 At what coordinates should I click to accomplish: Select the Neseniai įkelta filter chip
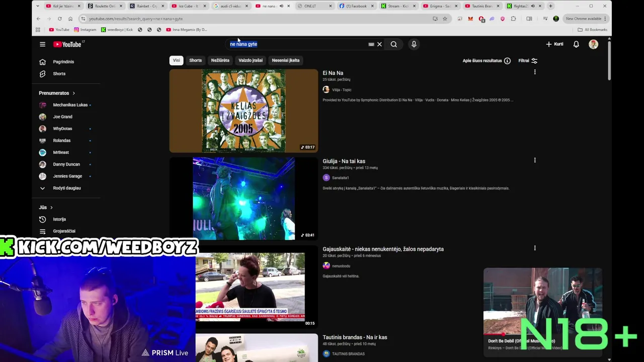tap(285, 60)
